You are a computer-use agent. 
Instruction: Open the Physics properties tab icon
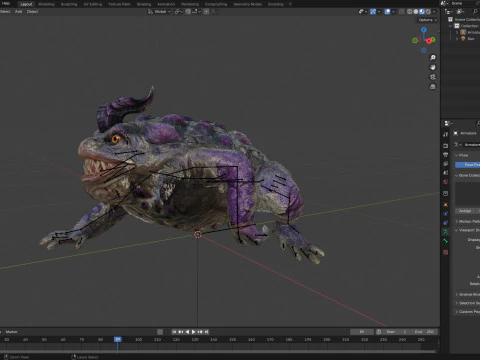click(446, 213)
